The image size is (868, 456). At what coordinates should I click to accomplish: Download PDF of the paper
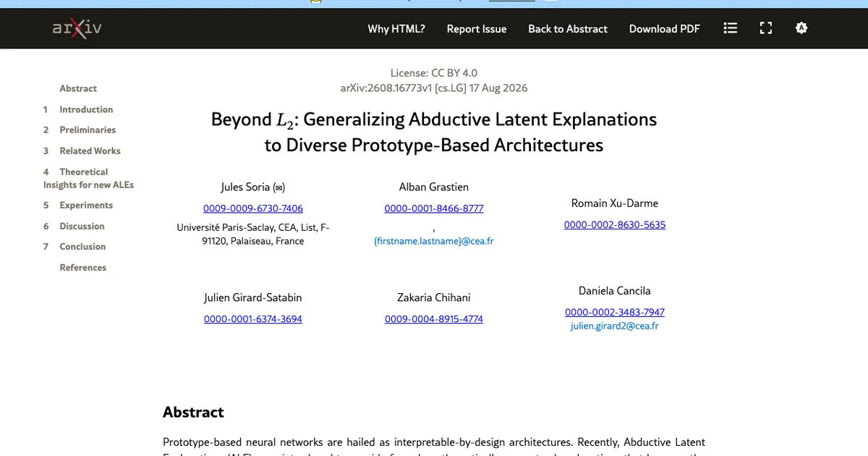665,29
